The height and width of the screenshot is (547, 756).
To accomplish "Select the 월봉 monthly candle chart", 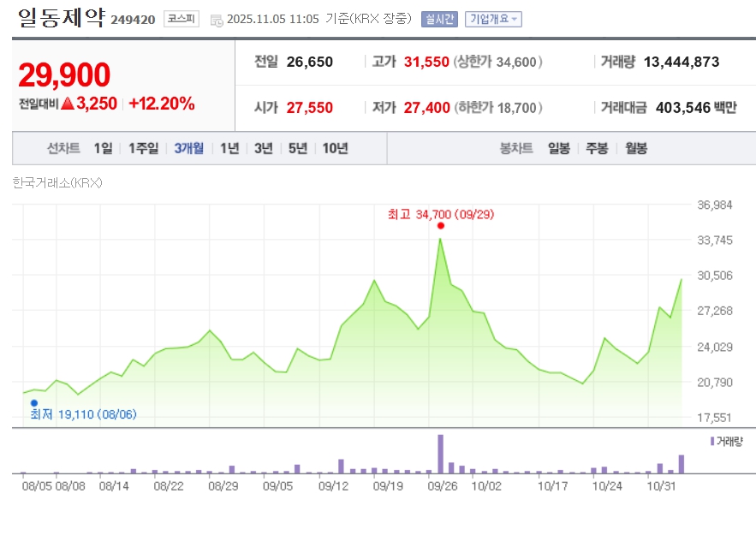I will [x=635, y=148].
